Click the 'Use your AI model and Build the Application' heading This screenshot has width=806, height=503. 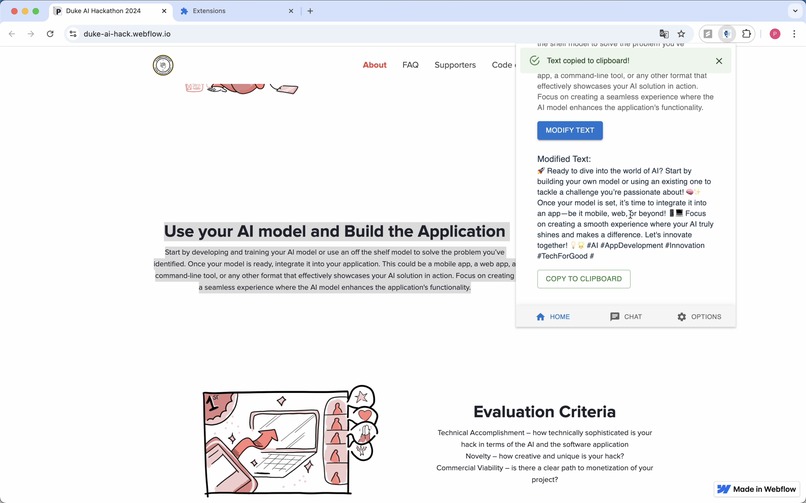pos(335,231)
